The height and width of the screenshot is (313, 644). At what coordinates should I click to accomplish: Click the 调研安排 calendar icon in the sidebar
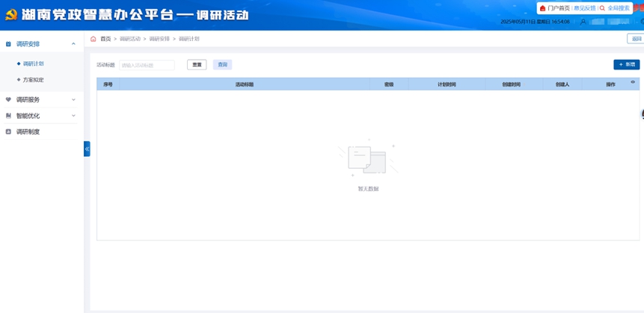(8, 44)
